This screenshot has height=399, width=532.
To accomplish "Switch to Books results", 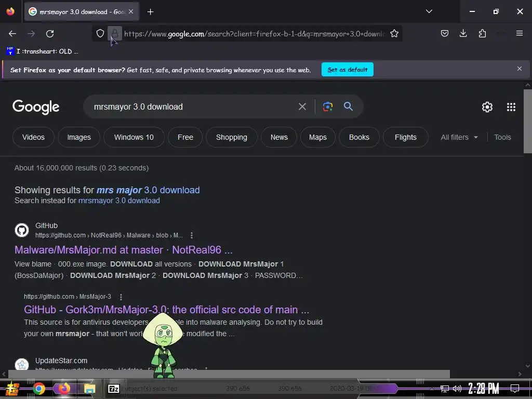I will pyautogui.click(x=359, y=137).
